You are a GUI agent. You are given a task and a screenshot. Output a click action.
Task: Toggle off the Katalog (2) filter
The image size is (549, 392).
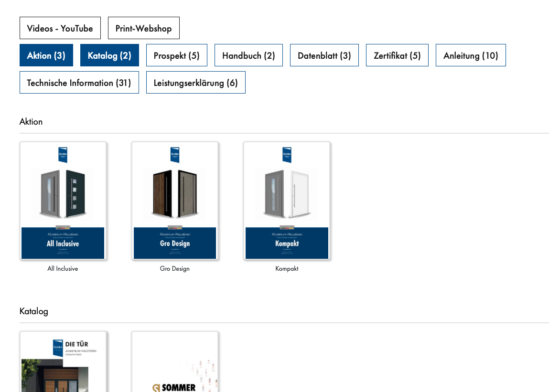point(109,55)
